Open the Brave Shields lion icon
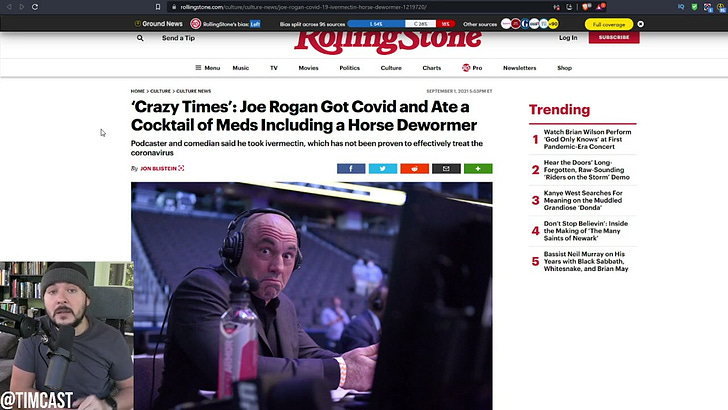 pos(586,7)
